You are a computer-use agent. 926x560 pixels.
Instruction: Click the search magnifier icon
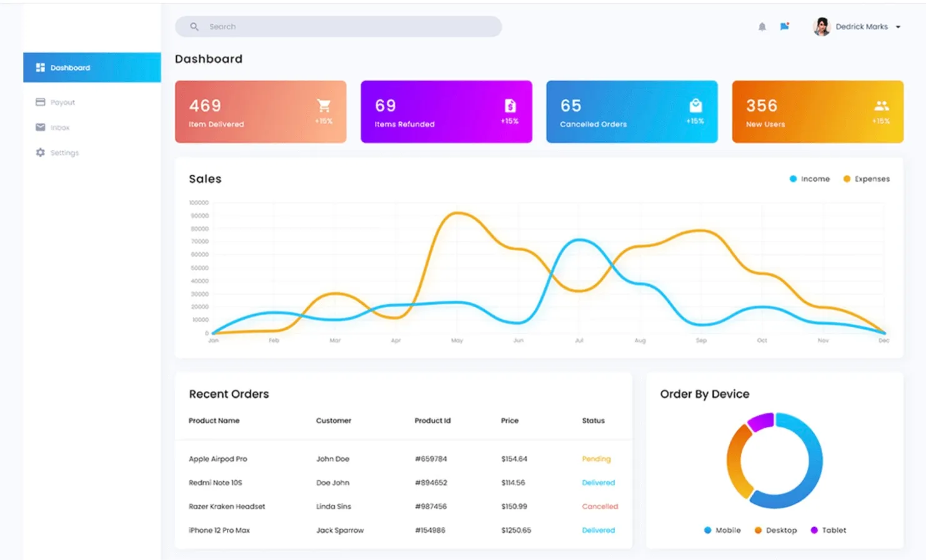[x=194, y=27]
